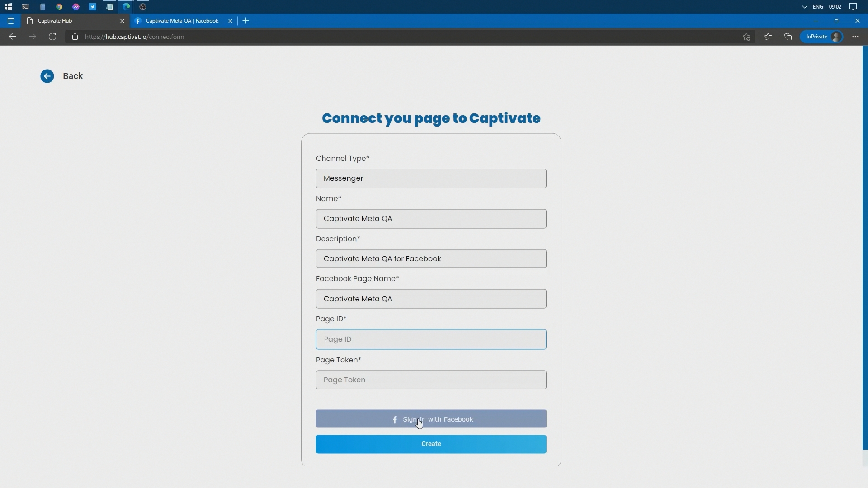Open Chrome from the taskbar
The height and width of the screenshot is (488, 868).
pyautogui.click(x=59, y=7)
